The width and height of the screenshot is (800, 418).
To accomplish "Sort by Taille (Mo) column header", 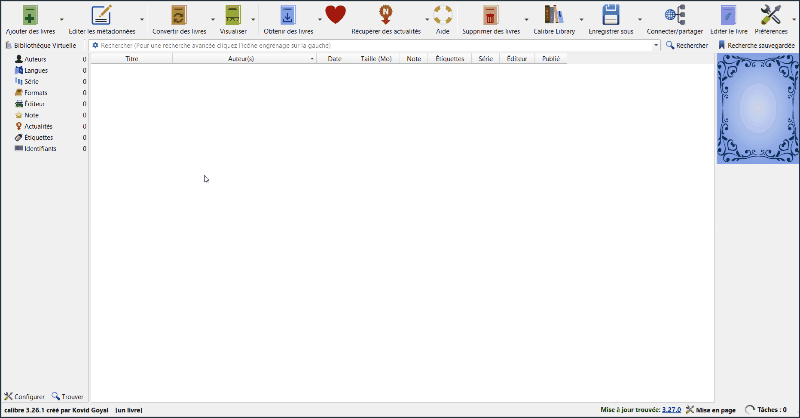I will pyautogui.click(x=376, y=59).
